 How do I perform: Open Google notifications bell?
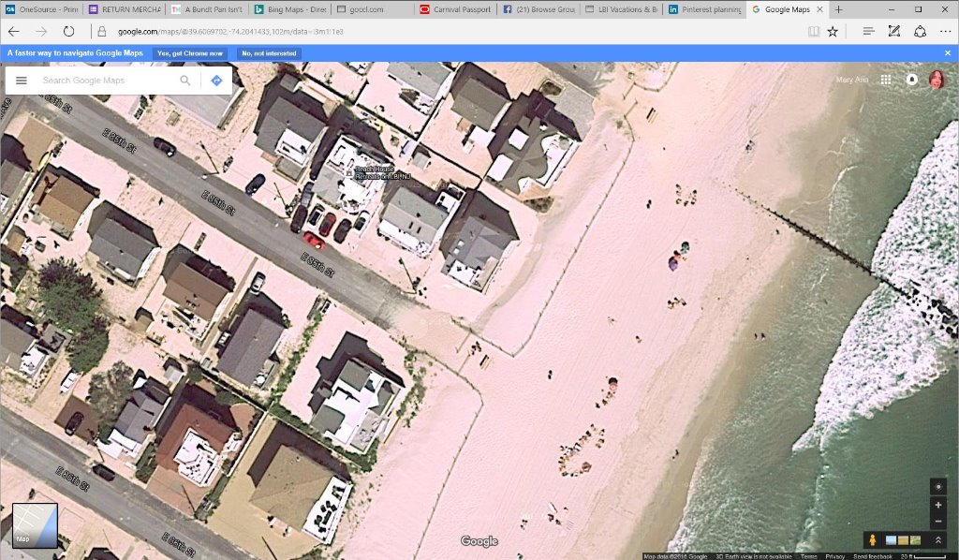pos(911,80)
